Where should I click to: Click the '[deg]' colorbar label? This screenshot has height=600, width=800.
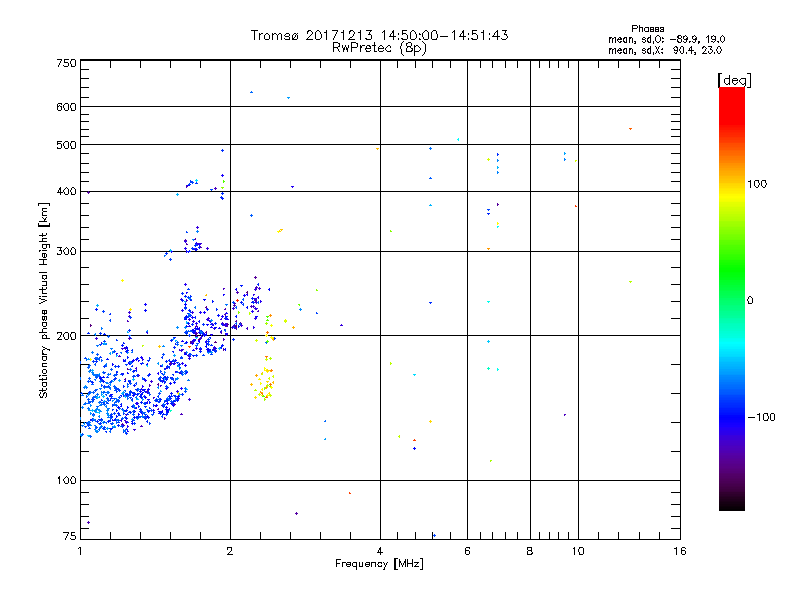(x=734, y=80)
